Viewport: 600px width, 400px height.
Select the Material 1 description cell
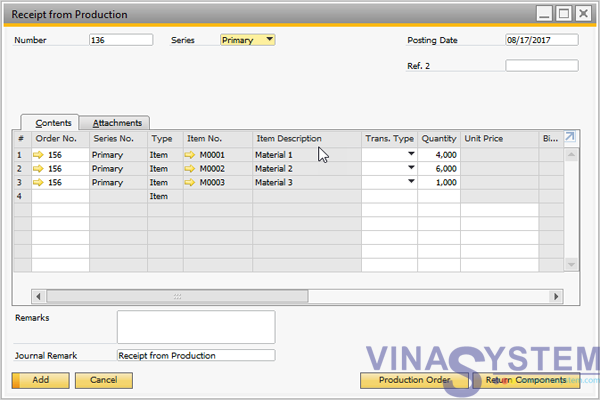(x=307, y=155)
